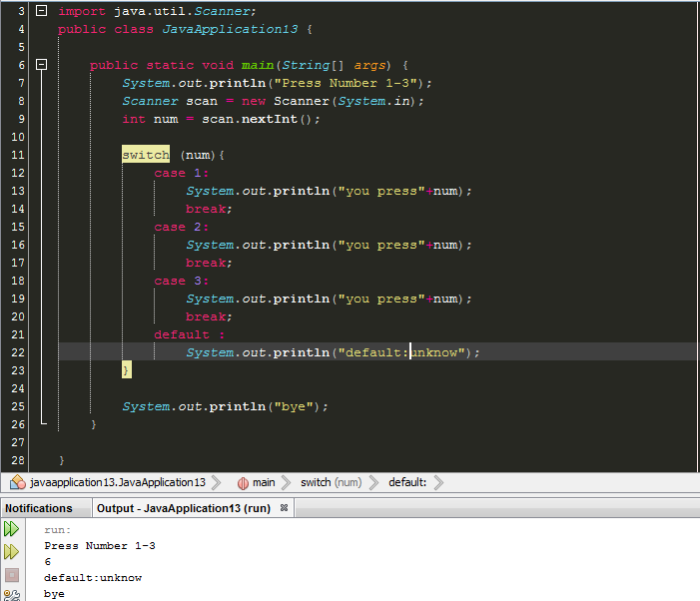Image resolution: width=700 pixels, height=601 pixels.
Task: Click the main method name on line 6
Action: [x=258, y=65]
